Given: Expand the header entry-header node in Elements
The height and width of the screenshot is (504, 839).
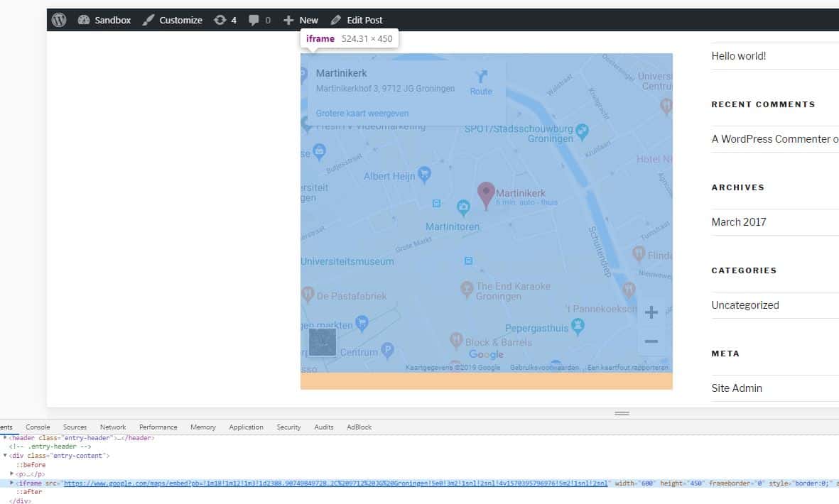Looking at the screenshot, I should click(x=6, y=437).
